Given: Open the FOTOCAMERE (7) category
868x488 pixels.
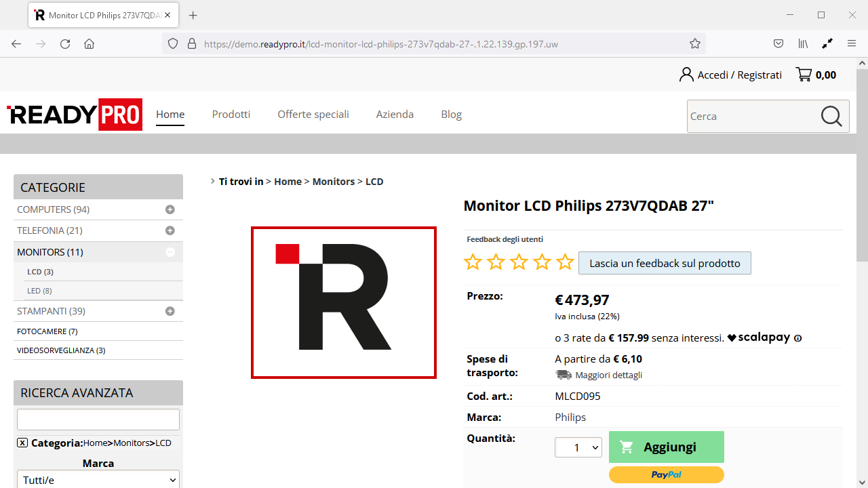Looking at the screenshot, I should coord(47,331).
